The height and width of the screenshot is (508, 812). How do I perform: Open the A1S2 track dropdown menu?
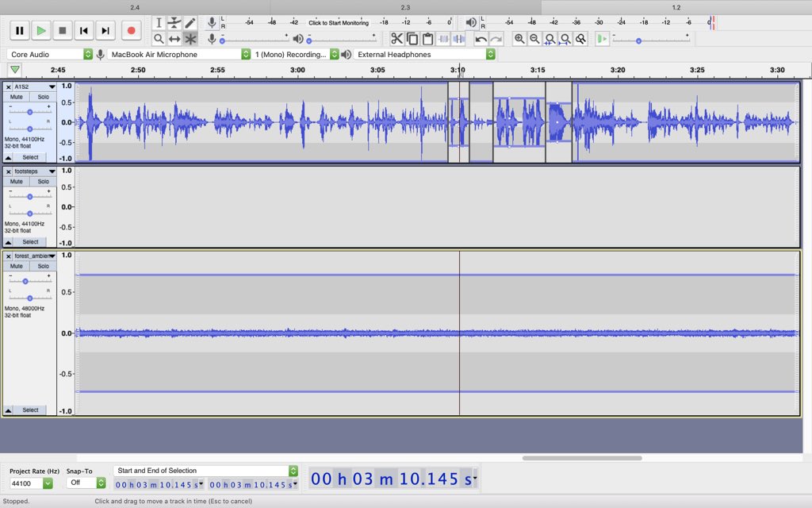[x=52, y=87]
